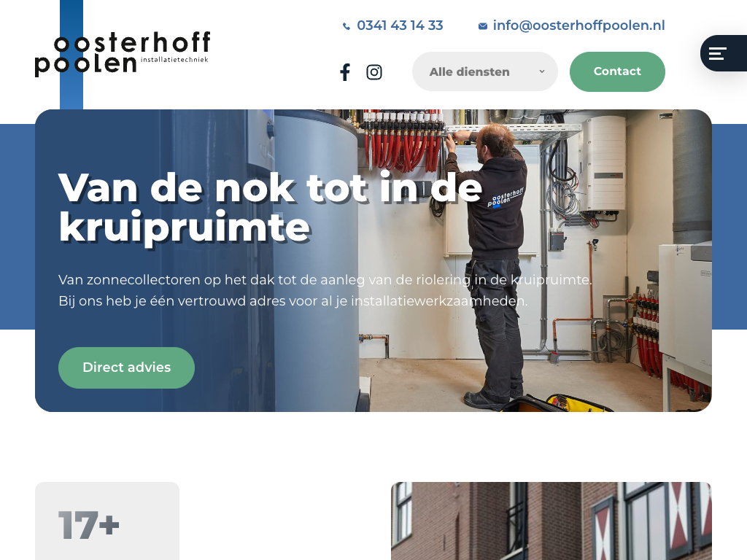Open the Instagram profile icon
747x560 pixels.
374,72
